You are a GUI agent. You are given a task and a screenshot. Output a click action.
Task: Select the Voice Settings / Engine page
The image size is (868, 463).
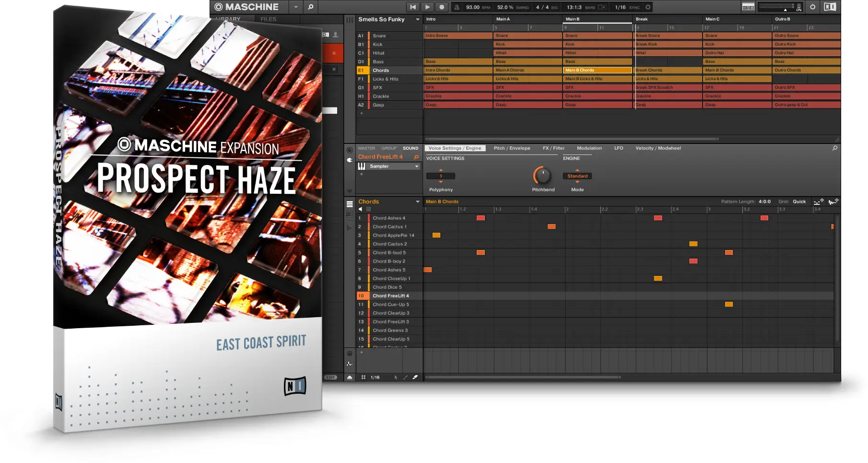(455, 148)
